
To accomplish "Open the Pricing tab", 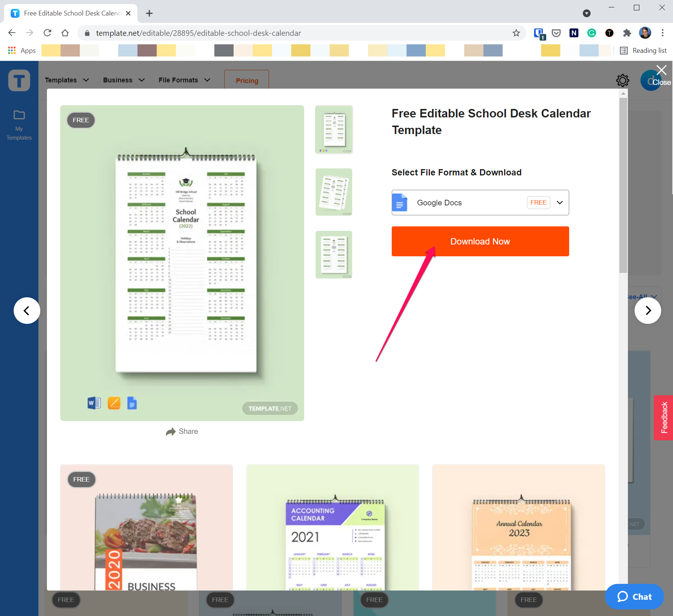I will [247, 80].
